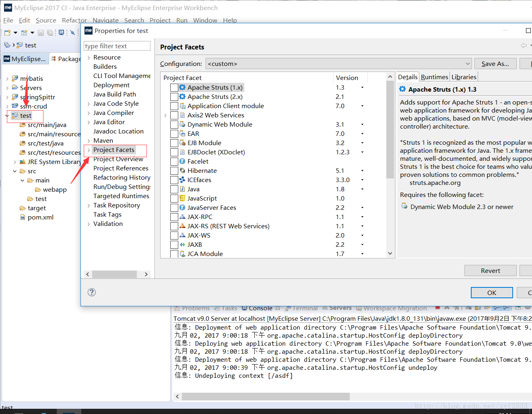Viewport: 532px width, 414px height.
Task: Open the Servers tab in bottom panel
Action: click(337, 308)
